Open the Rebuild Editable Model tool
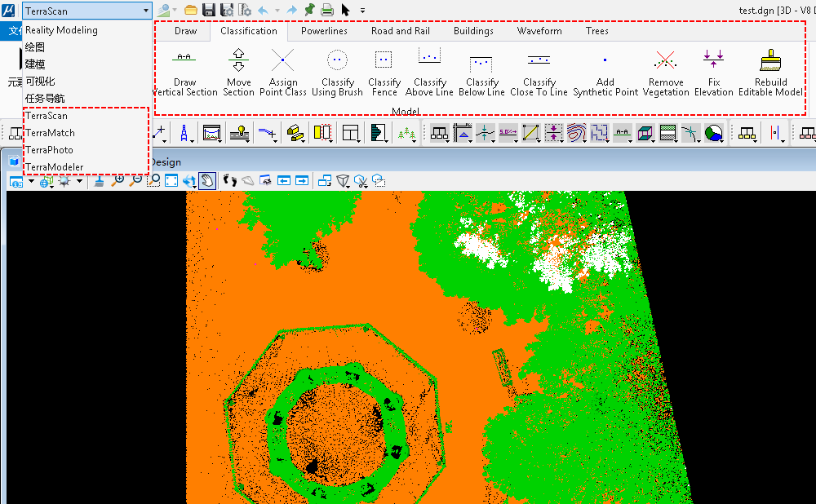Screen dimensions: 816x504 coord(770,72)
